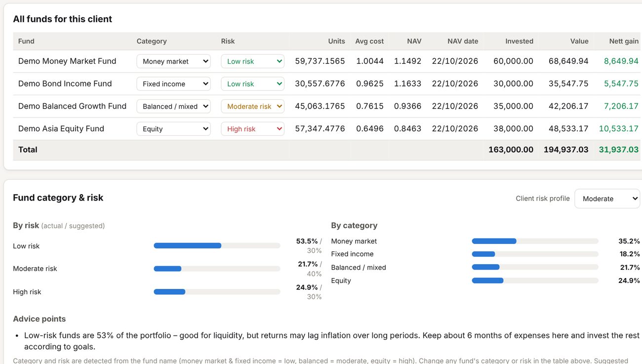Screen dimensions: 642x364
Task: Click the Fund column header
Action: pyautogui.click(x=26, y=41)
